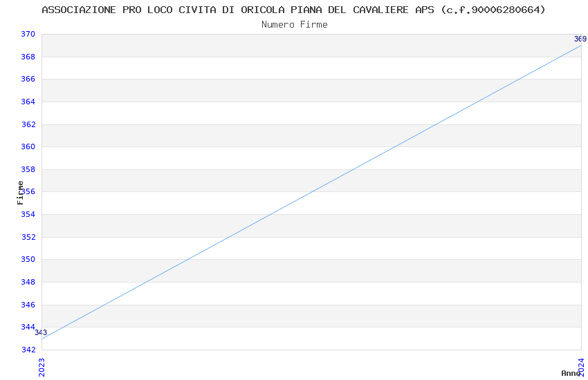588x380 pixels.
Task: Click the blue trend line in the chart
Action: pyautogui.click(x=311, y=192)
